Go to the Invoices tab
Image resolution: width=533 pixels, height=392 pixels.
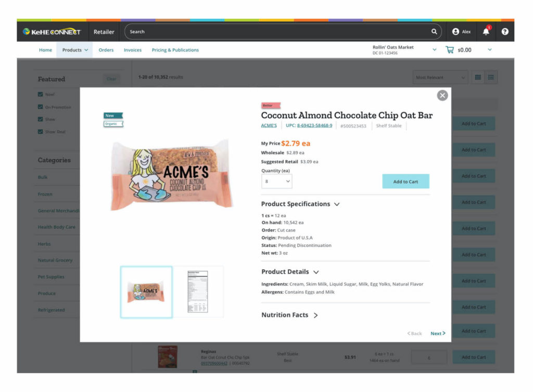click(x=133, y=50)
